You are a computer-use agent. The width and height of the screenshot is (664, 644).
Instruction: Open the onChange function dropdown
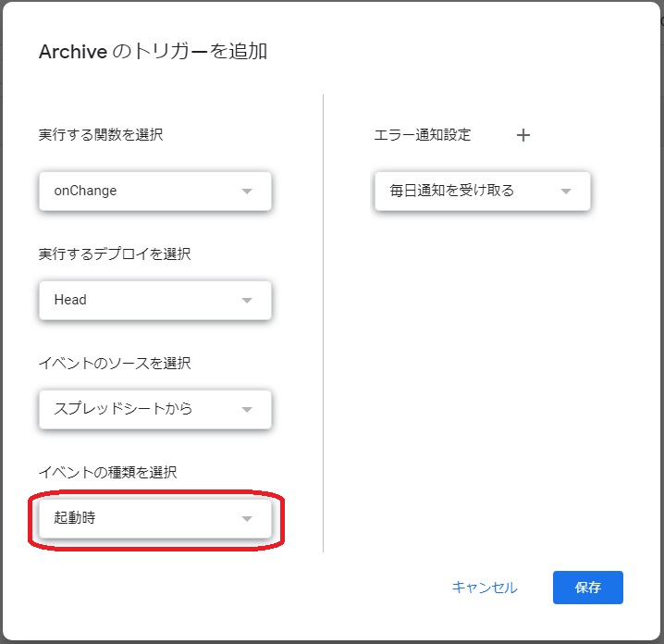tap(155, 192)
